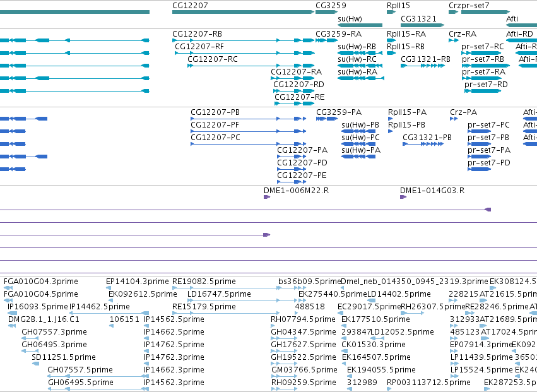
Task: Select transcript label pr-set7-RB
Action: 483,59
